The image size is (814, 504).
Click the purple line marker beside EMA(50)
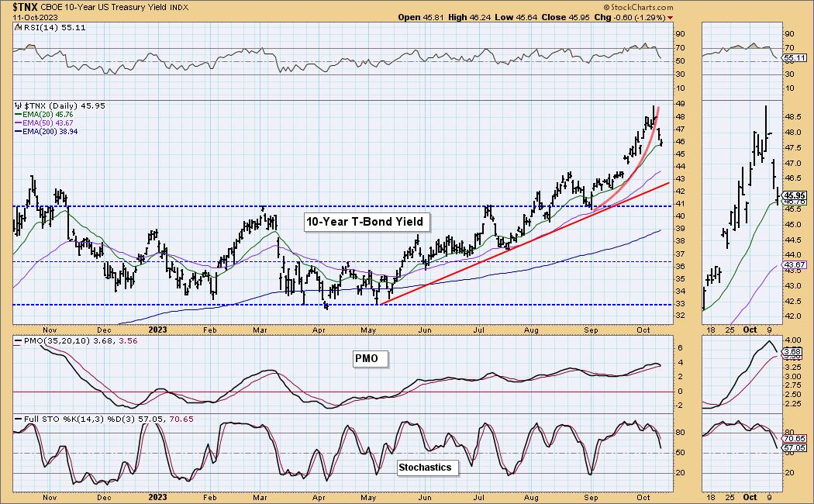[18, 123]
